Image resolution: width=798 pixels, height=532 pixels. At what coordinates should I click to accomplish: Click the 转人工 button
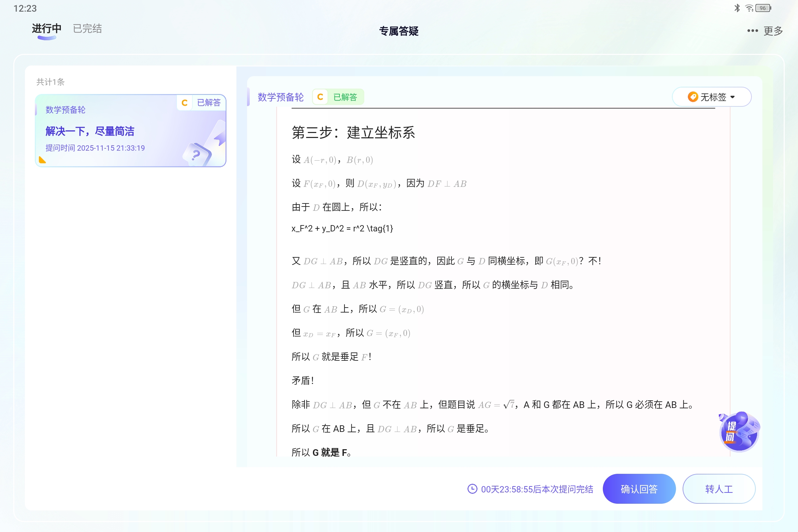coord(719,489)
